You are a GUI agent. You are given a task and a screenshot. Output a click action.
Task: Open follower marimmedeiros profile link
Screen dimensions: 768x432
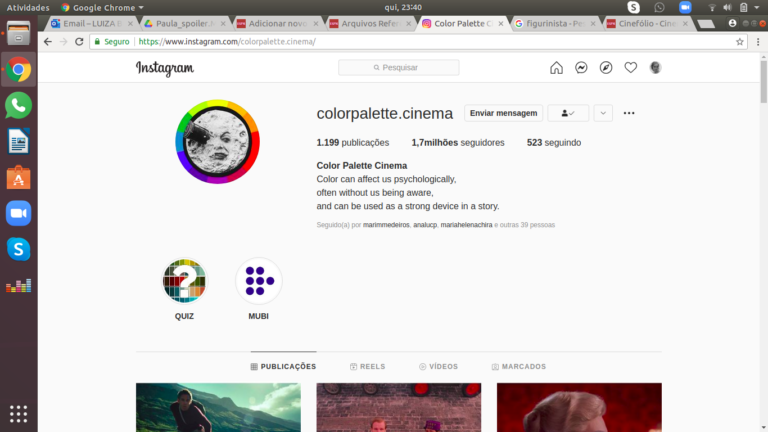[x=386, y=225]
